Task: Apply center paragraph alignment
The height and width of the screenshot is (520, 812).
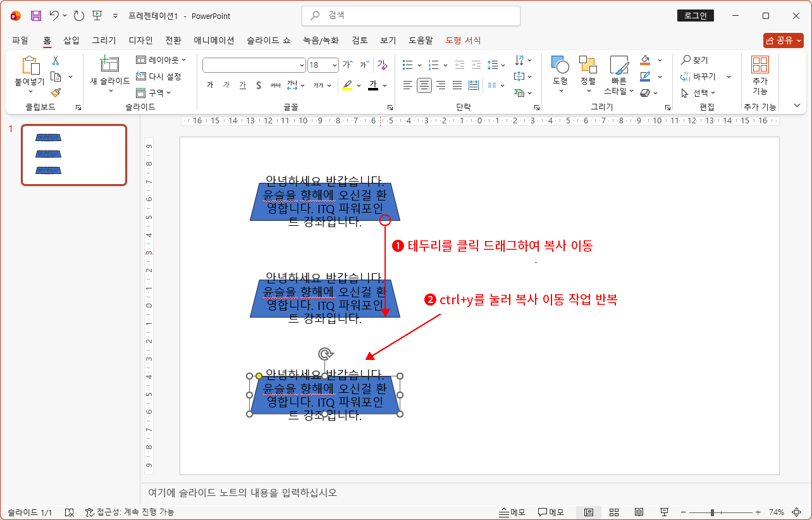Action: coord(424,85)
